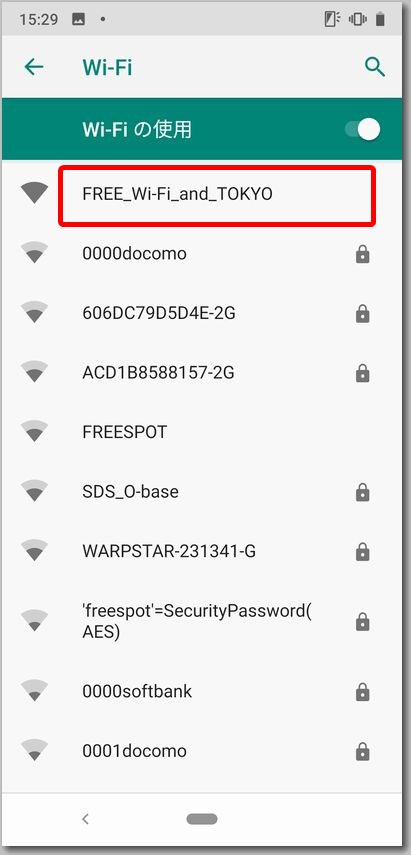Tap the vibrate mode status icon
Screen dimensions: 411x855
(x=357, y=19)
